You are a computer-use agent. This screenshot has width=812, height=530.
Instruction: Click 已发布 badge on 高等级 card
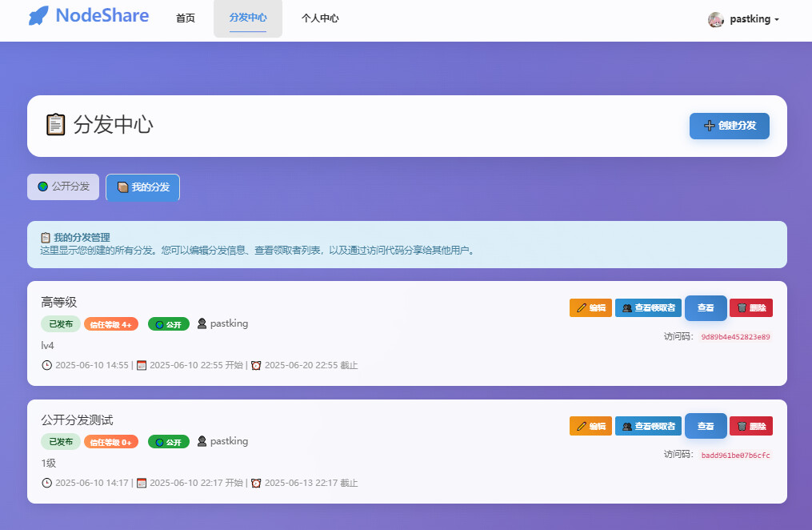click(61, 323)
